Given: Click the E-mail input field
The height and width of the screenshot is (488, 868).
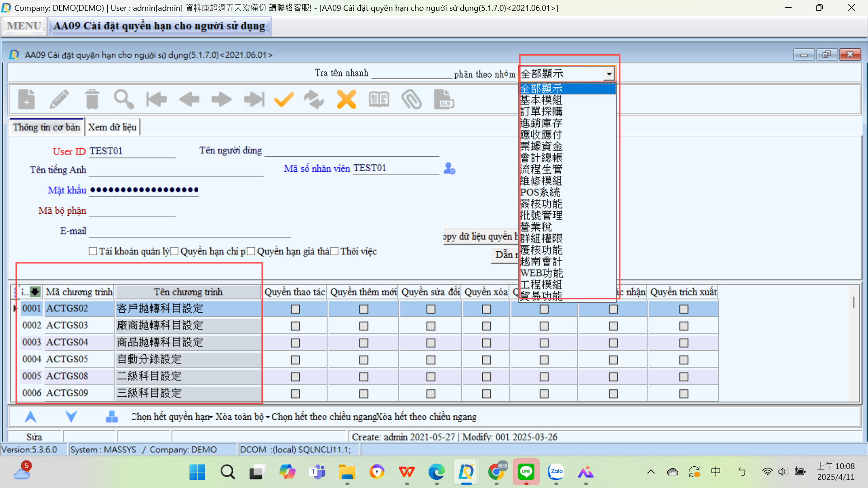Looking at the screenshot, I should pos(190,231).
